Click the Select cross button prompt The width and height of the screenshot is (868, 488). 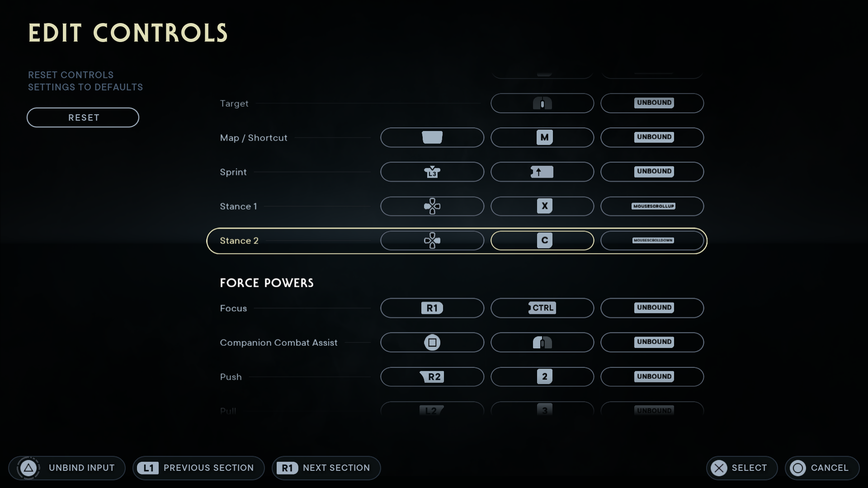(x=741, y=468)
